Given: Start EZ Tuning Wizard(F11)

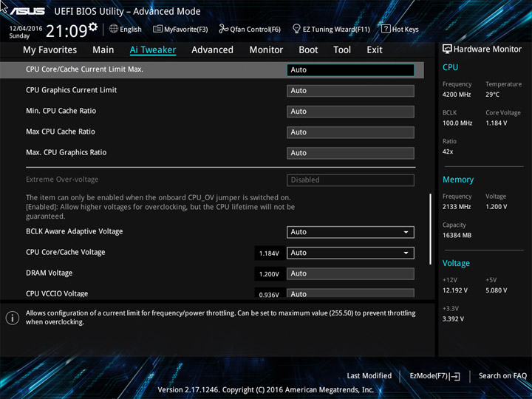Looking at the screenshot, I should pyautogui.click(x=331, y=29).
